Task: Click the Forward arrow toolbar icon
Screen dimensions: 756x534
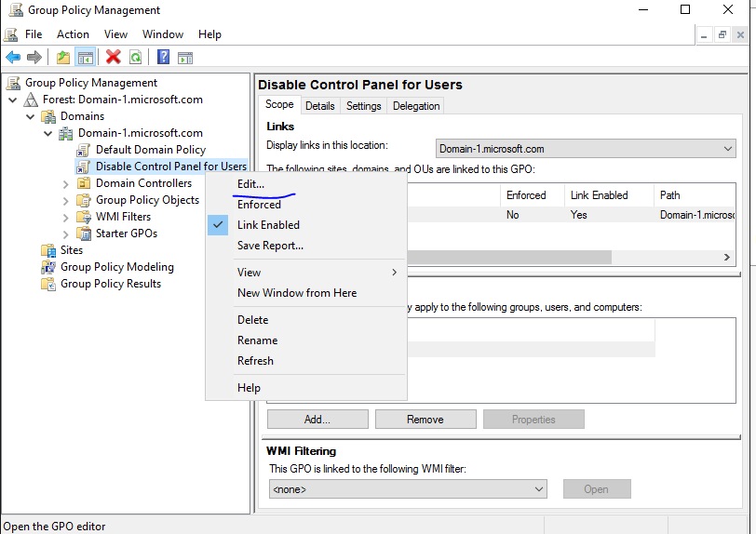Action: pos(34,58)
